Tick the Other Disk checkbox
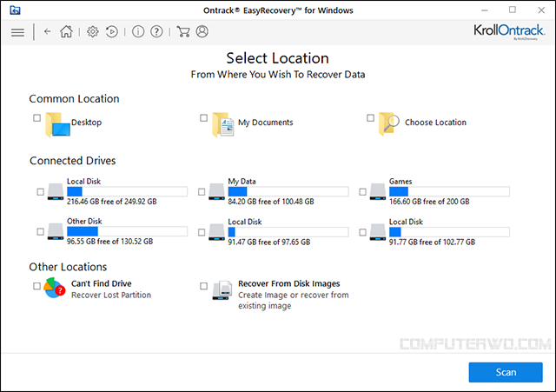This screenshot has height=392, width=556. click(41, 232)
